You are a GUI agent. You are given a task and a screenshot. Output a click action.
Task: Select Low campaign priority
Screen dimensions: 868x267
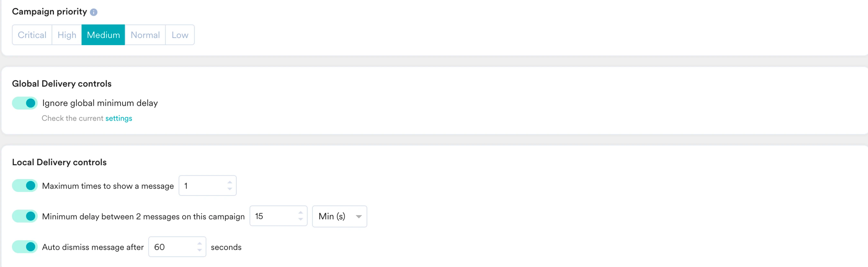pyautogui.click(x=180, y=35)
